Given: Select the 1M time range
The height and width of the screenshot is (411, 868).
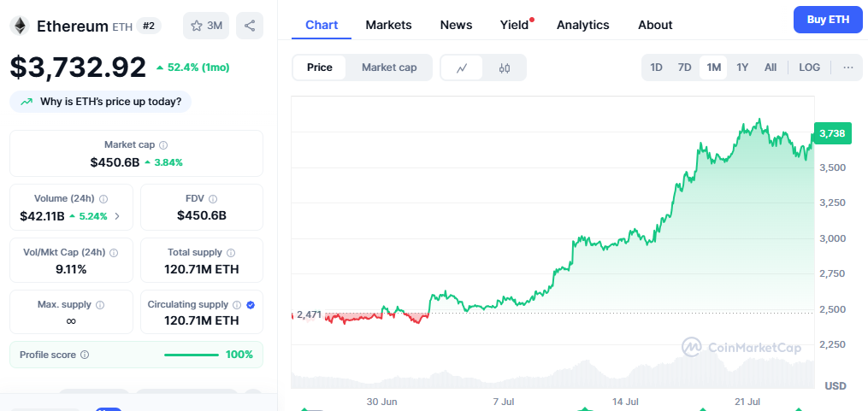Looking at the screenshot, I should [713, 68].
